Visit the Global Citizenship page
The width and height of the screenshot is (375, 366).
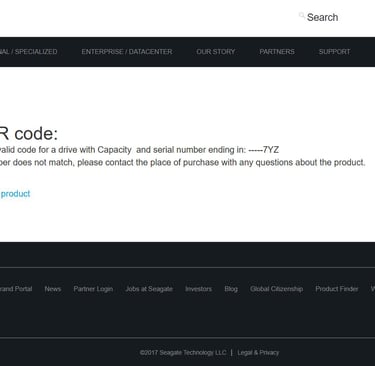click(276, 289)
